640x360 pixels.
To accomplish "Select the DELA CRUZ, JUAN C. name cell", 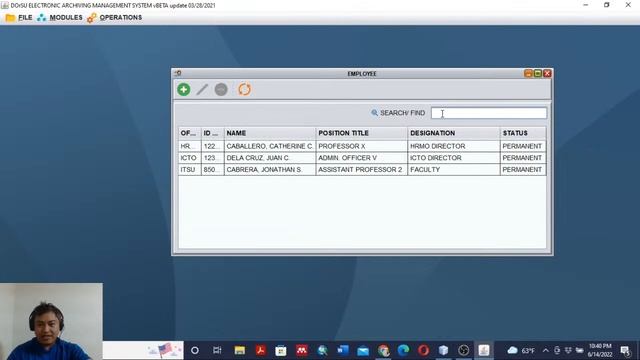I will coord(270,158).
